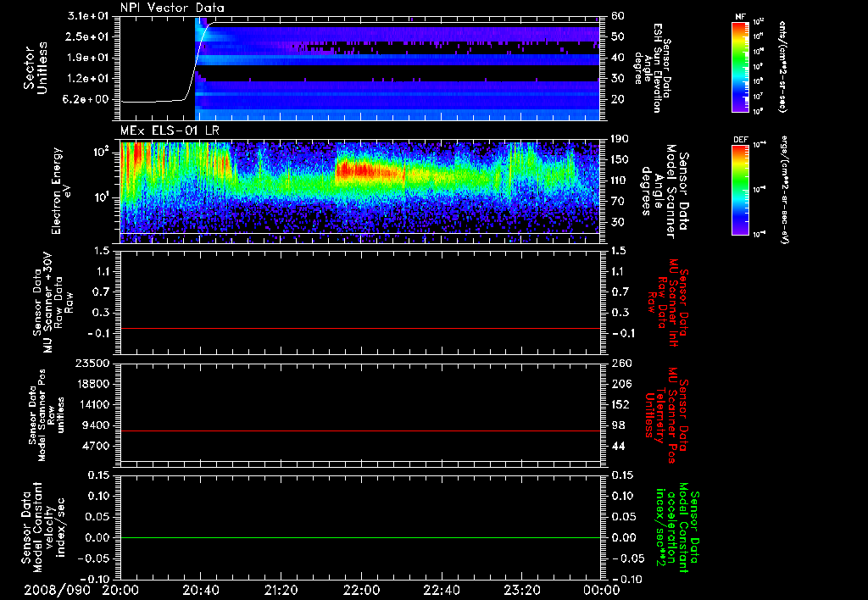
Task: Click the NPI Vector Data panel title
Action: (172, 8)
